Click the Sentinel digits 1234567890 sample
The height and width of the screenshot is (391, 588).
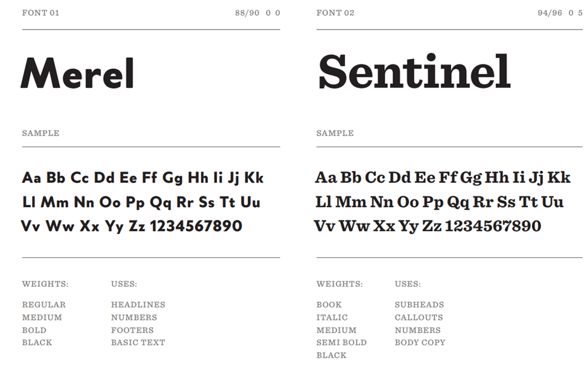coord(493,227)
